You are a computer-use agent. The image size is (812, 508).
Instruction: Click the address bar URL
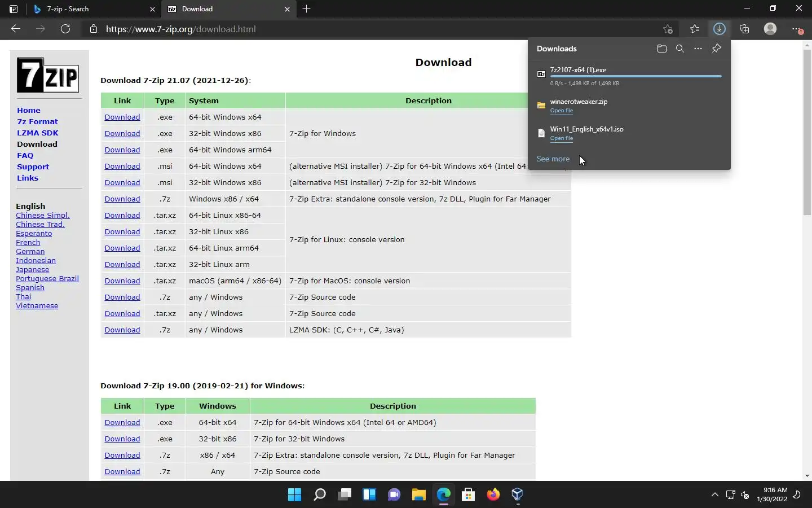[x=181, y=29]
